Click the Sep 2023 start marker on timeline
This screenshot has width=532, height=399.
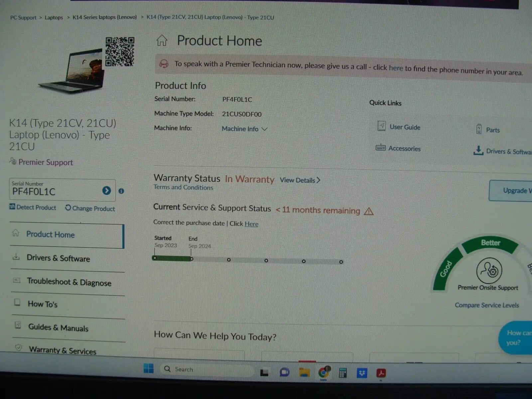click(155, 258)
